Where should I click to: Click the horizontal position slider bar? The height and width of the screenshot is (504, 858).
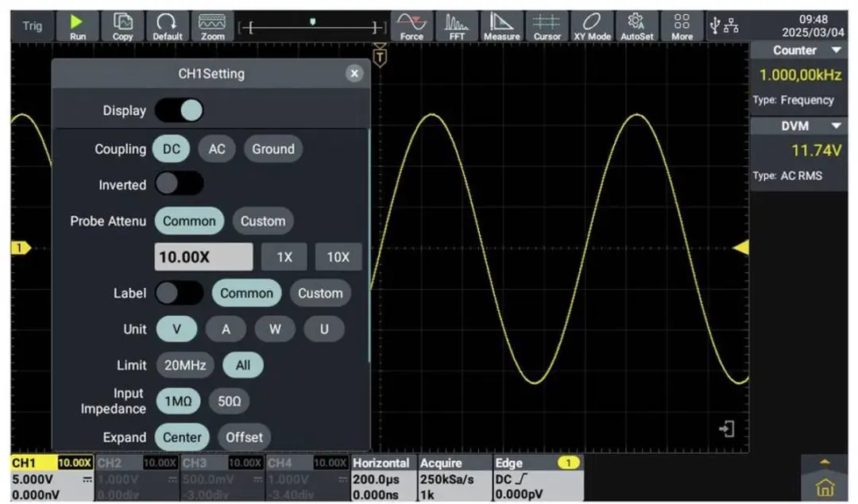312,27
